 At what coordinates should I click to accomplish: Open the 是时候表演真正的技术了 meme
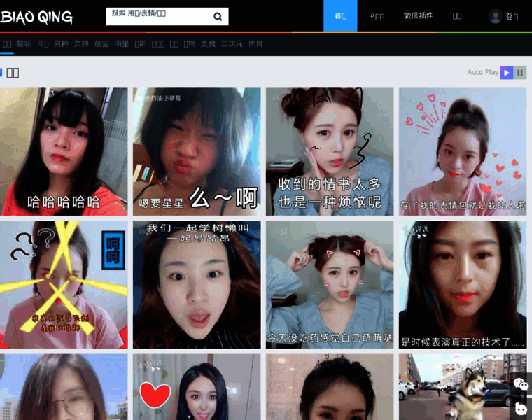point(463,285)
